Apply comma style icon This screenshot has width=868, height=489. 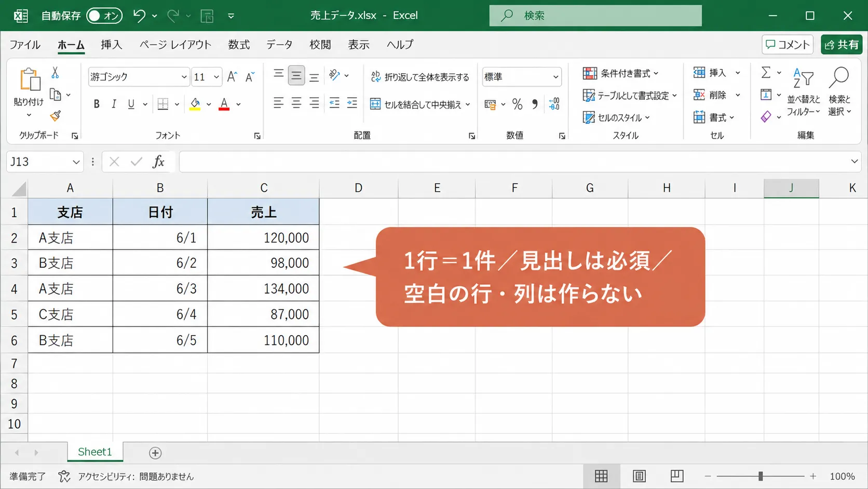click(535, 104)
